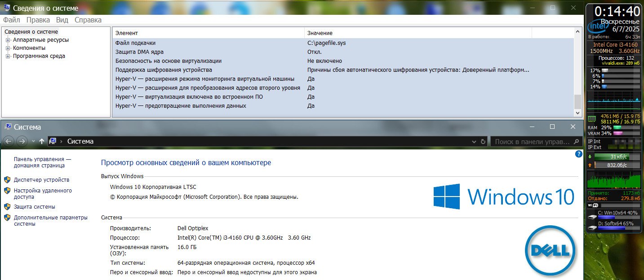Screen dimensions: 644x280
Task: Click the memory chip icon in gadget
Action: pos(592,119)
